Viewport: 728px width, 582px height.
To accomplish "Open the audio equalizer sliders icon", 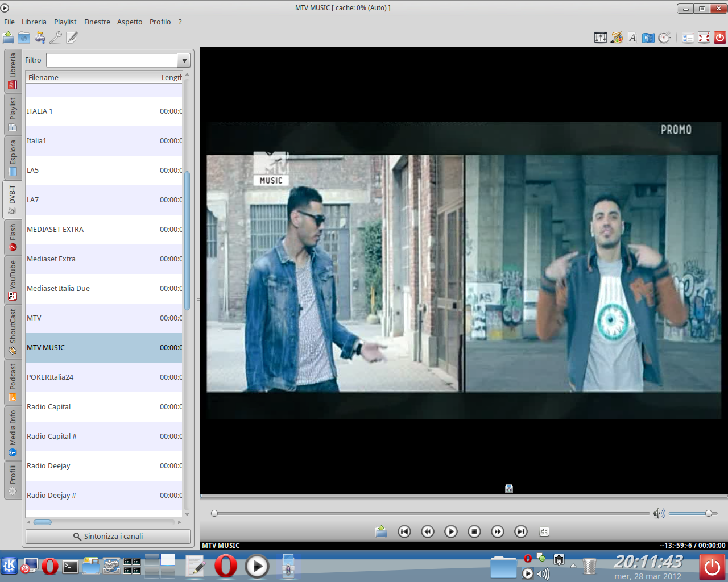I will pos(601,38).
